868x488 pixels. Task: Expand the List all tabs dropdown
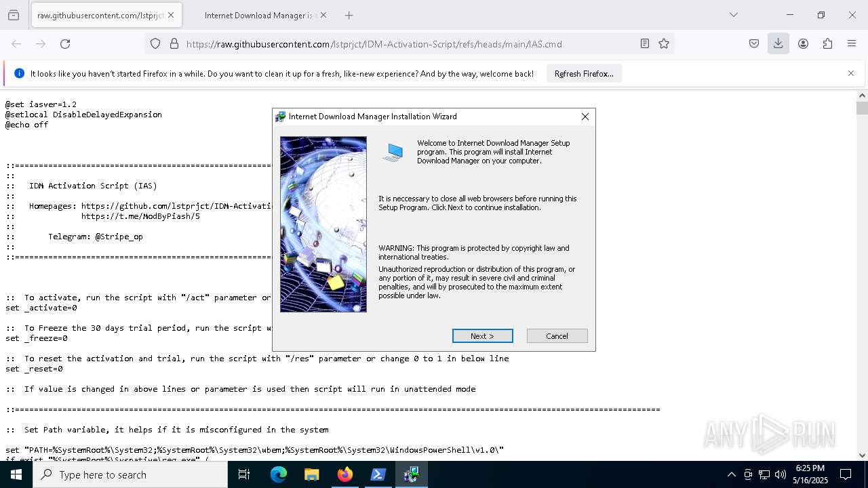733,15
